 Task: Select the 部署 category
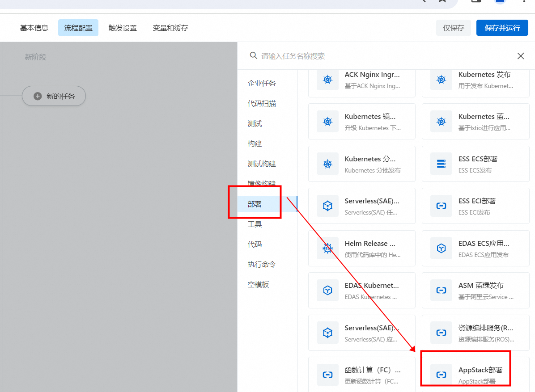tap(267, 204)
